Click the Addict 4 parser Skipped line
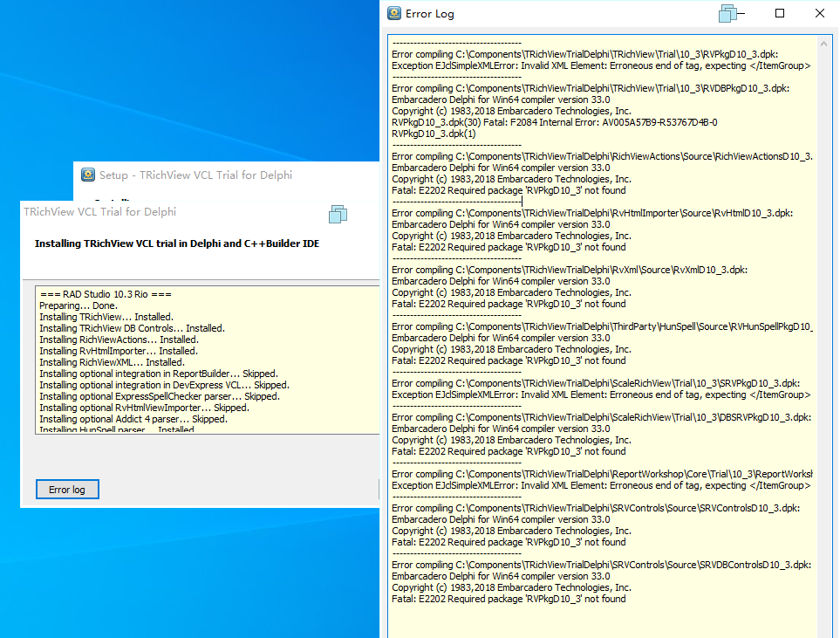The height and width of the screenshot is (638, 840). pos(133,419)
